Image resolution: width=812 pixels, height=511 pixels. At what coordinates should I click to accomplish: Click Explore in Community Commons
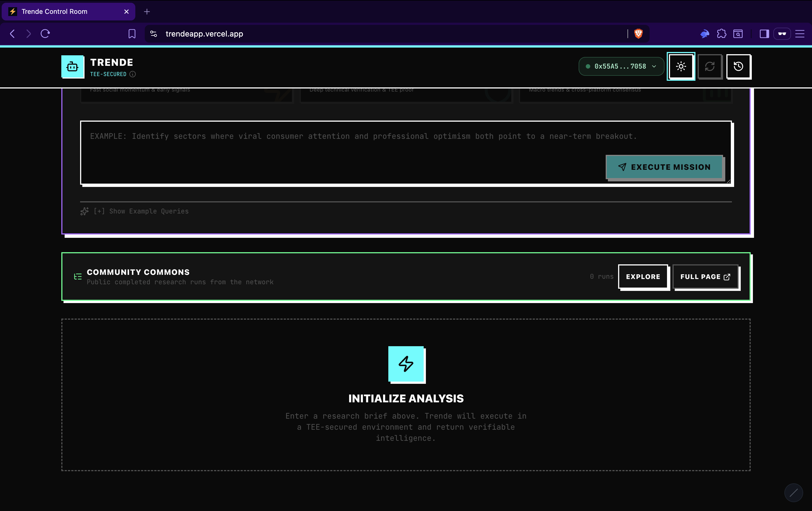pos(643,277)
